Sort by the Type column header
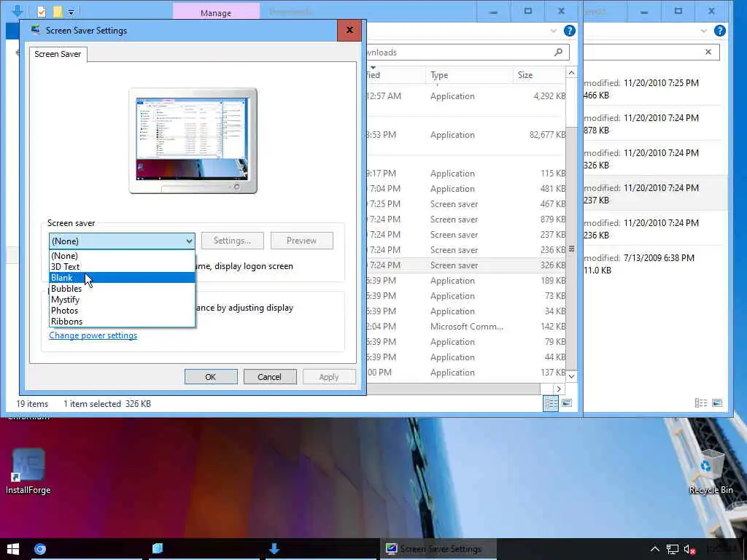Screen dimensions: 747x560 point(469,75)
